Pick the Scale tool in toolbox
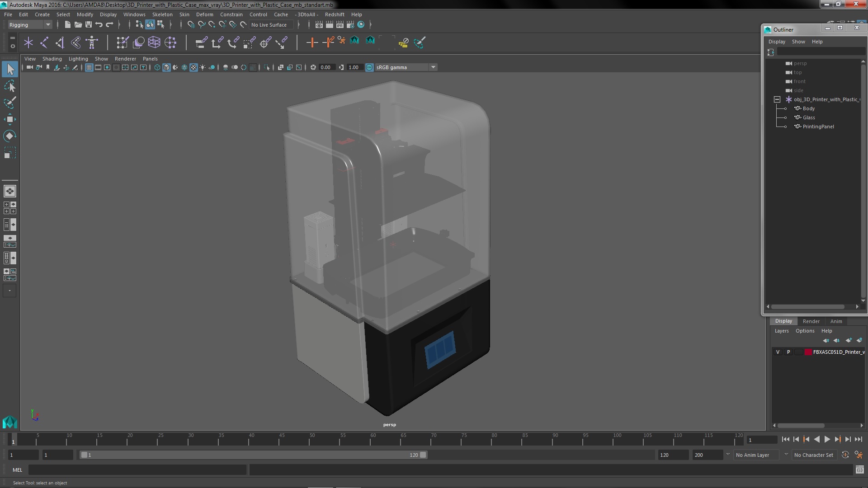This screenshot has width=868, height=488. [x=10, y=153]
